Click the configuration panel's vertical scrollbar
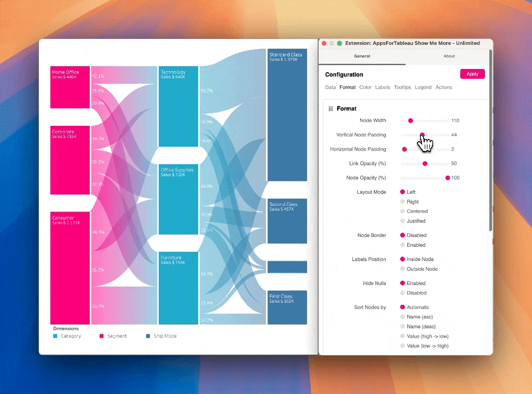The width and height of the screenshot is (532, 394). (490, 142)
